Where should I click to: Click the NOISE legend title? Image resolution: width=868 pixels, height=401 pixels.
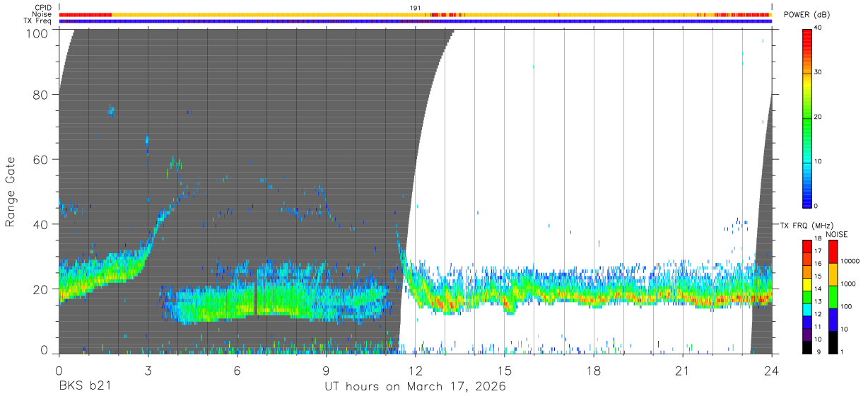pyautogui.click(x=837, y=234)
